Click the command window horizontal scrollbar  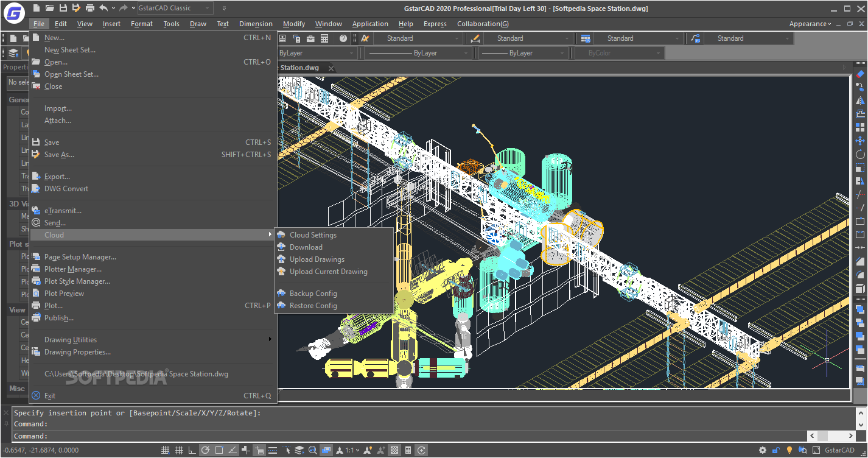coord(831,436)
